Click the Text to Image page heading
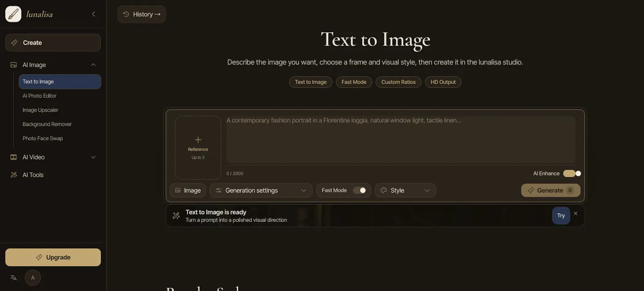 click(376, 39)
